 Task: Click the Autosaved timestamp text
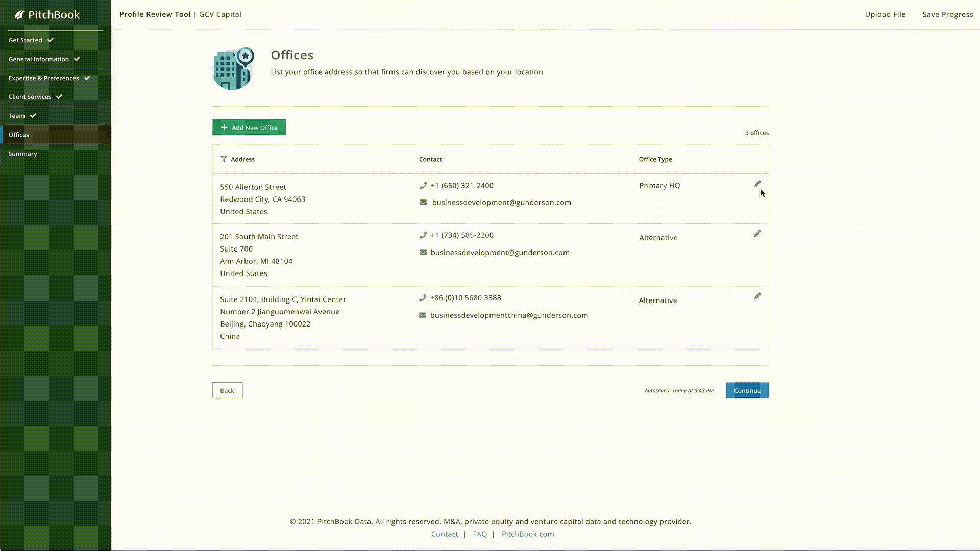point(679,391)
